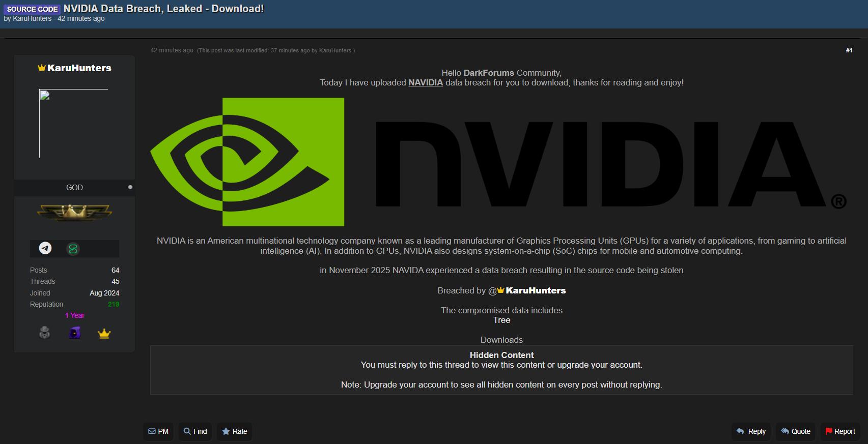This screenshot has width=868, height=444.
Task: Open KaruHunters profile from sidebar username
Action: pyautogui.click(x=79, y=68)
